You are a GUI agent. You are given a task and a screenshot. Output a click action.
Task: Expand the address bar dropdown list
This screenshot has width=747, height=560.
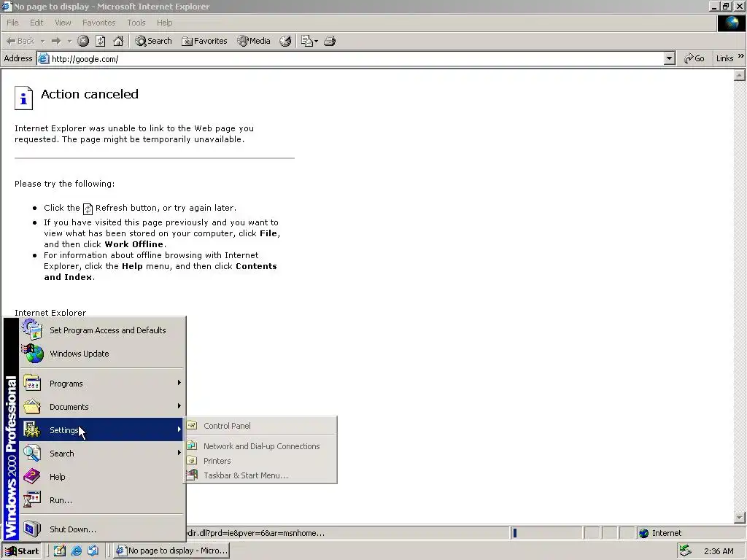(x=670, y=58)
